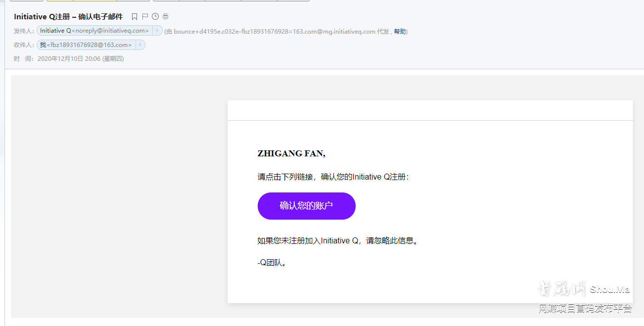Switch to the rightmost tab in the tab strip
This screenshot has height=326, width=644.
click(294, 1)
